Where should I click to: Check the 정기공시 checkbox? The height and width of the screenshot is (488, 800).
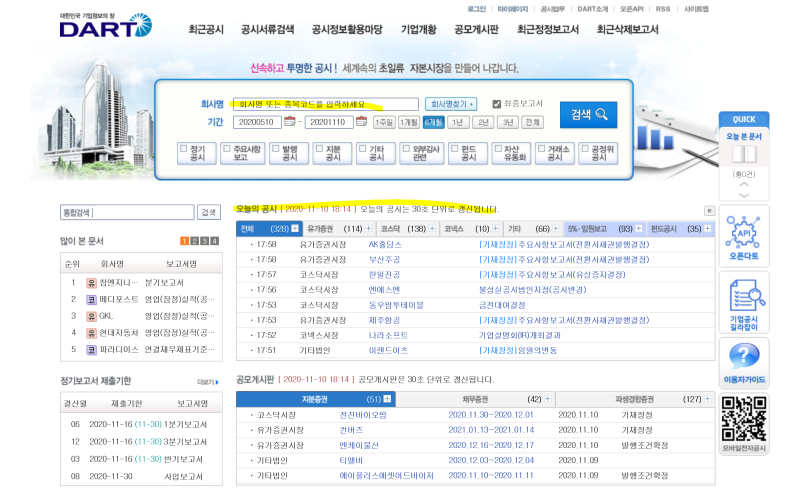click(184, 149)
